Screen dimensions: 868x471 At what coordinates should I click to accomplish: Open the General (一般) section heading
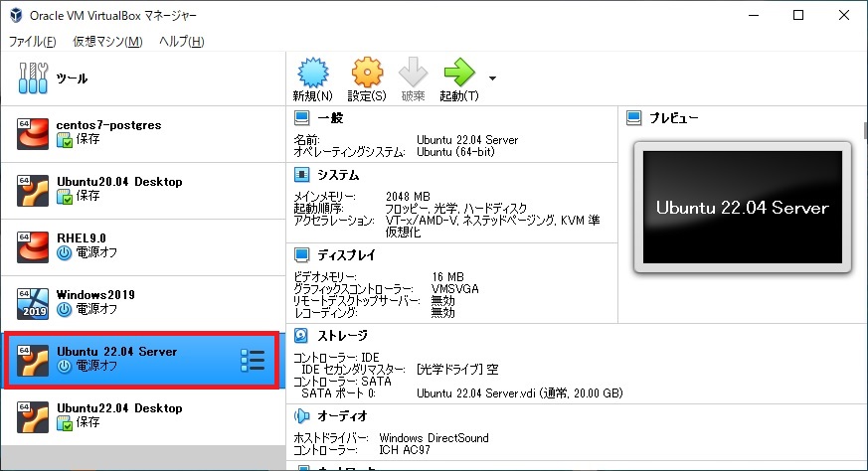pyautogui.click(x=330, y=118)
